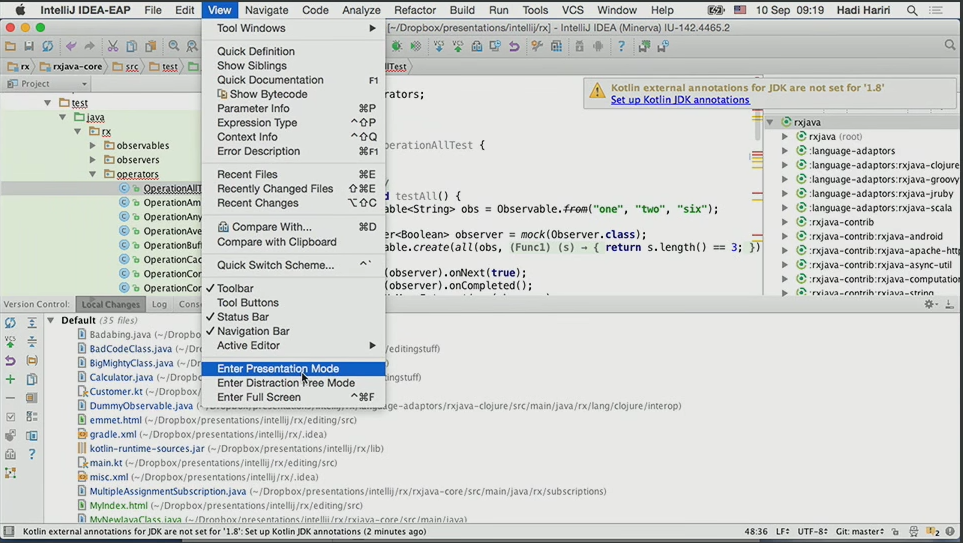Choose Enter Distraction Free Mode
Viewport: 963px width, 543px height.
pos(294,383)
